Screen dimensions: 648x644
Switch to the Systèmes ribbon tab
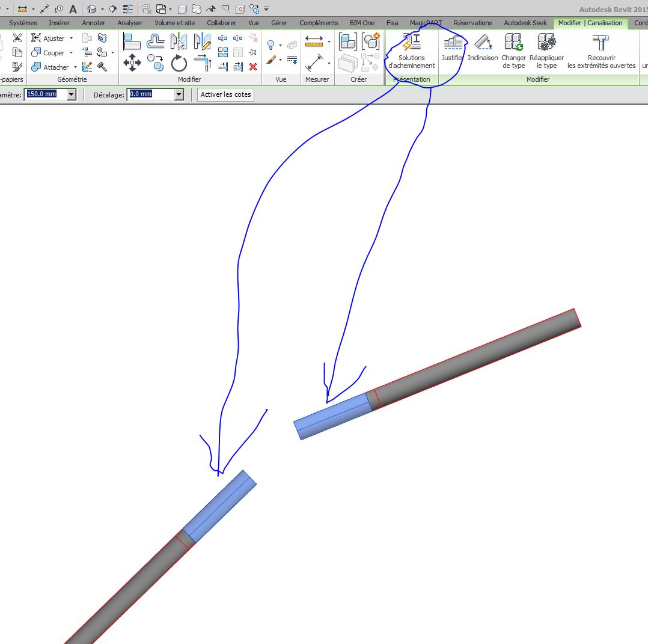pyautogui.click(x=23, y=23)
